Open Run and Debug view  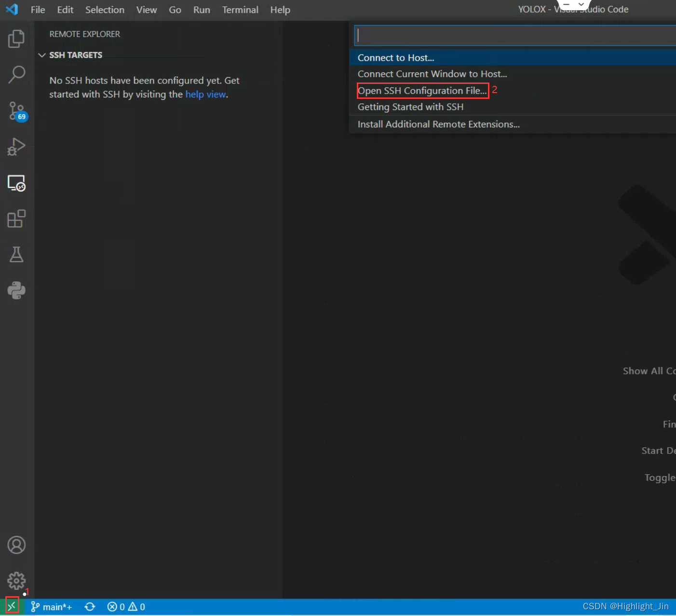tap(16, 147)
